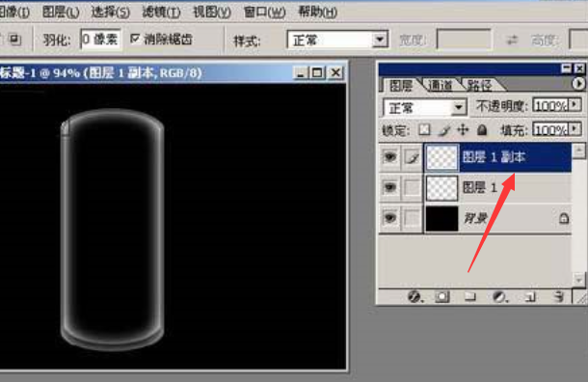588x382 pixels.
Task: Hide the 图层 1 副本 layer
Action: click(x=390, y=157)
